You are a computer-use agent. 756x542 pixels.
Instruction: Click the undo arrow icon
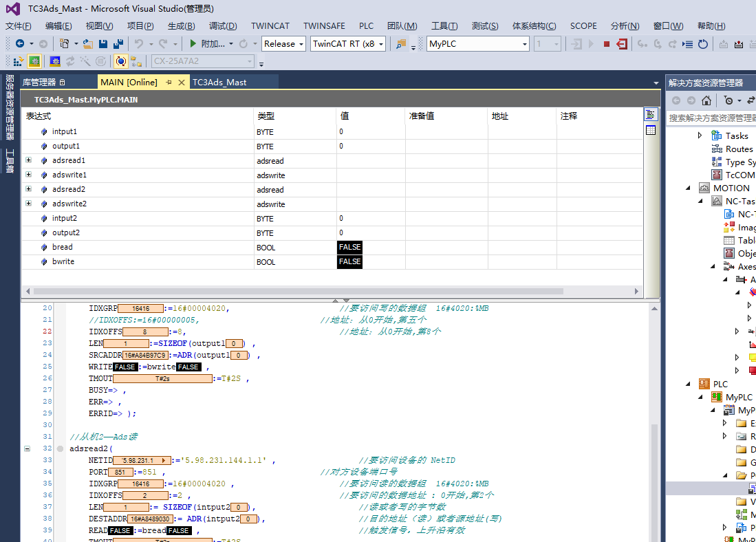coord(139,44)
